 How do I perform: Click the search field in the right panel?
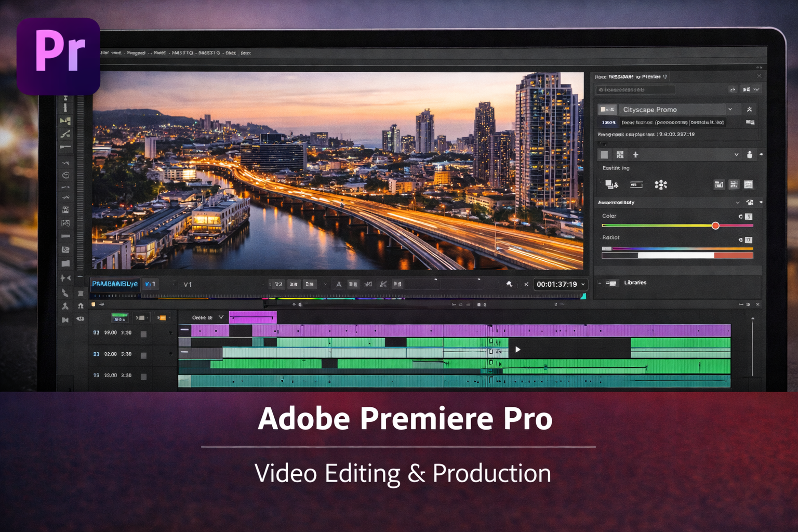635,90
